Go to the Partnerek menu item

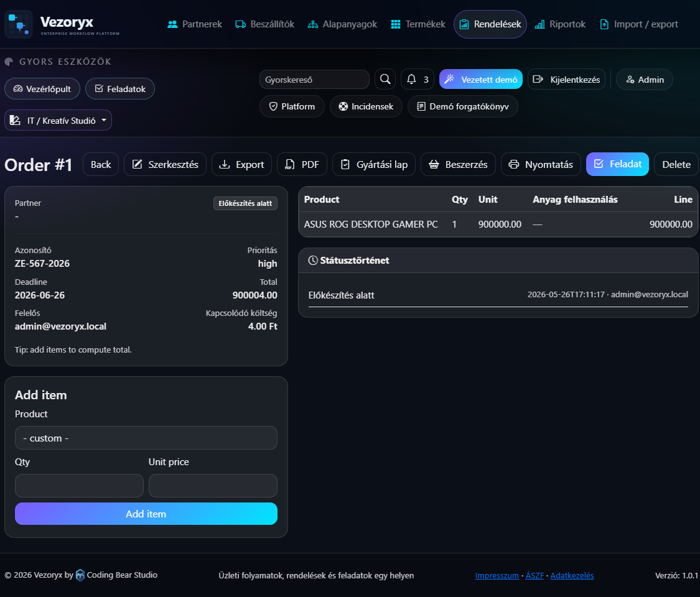[x=195, y=24]
